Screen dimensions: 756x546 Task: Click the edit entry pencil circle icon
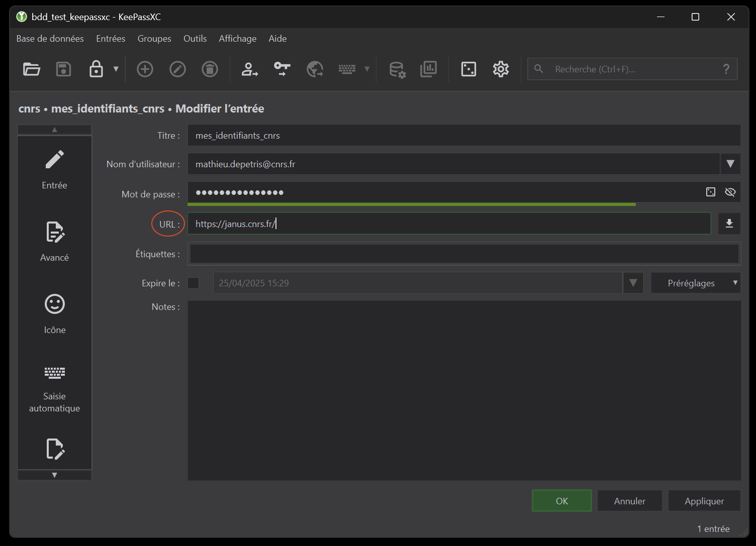[177, 69]
